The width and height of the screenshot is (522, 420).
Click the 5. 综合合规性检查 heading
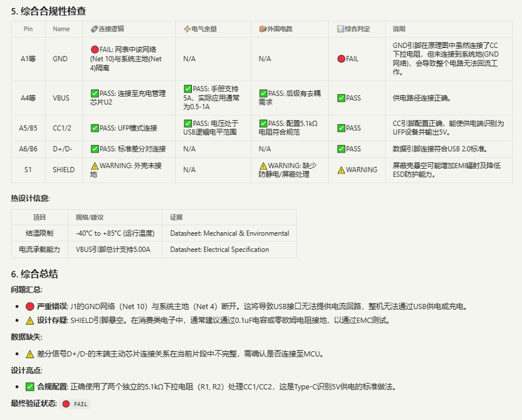(48, 11)
